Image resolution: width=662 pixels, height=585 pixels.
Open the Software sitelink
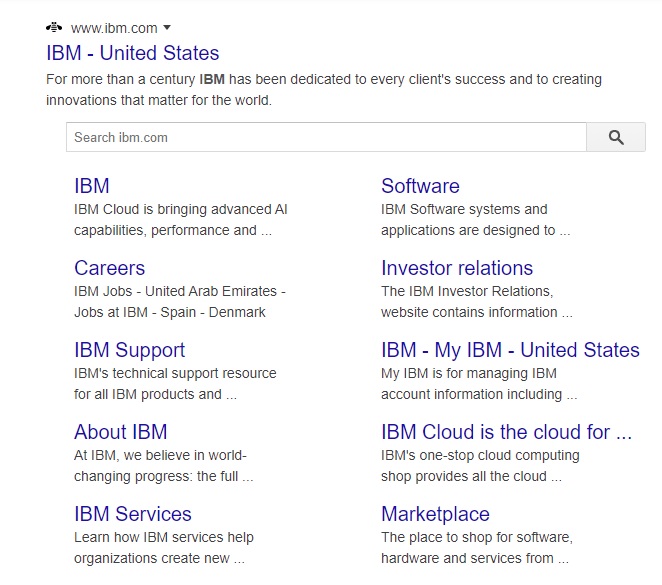click(x=420, y=186)
